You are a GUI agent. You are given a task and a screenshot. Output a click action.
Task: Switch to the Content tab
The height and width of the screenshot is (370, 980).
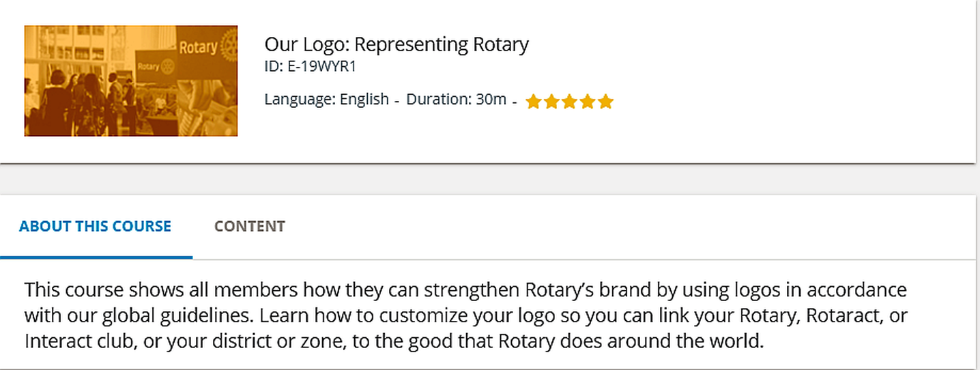249,226
